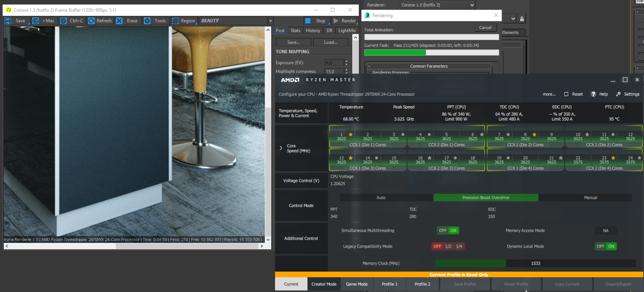Switch to Game Mode profile tab

pyautogui.click(x=357, y=284)
